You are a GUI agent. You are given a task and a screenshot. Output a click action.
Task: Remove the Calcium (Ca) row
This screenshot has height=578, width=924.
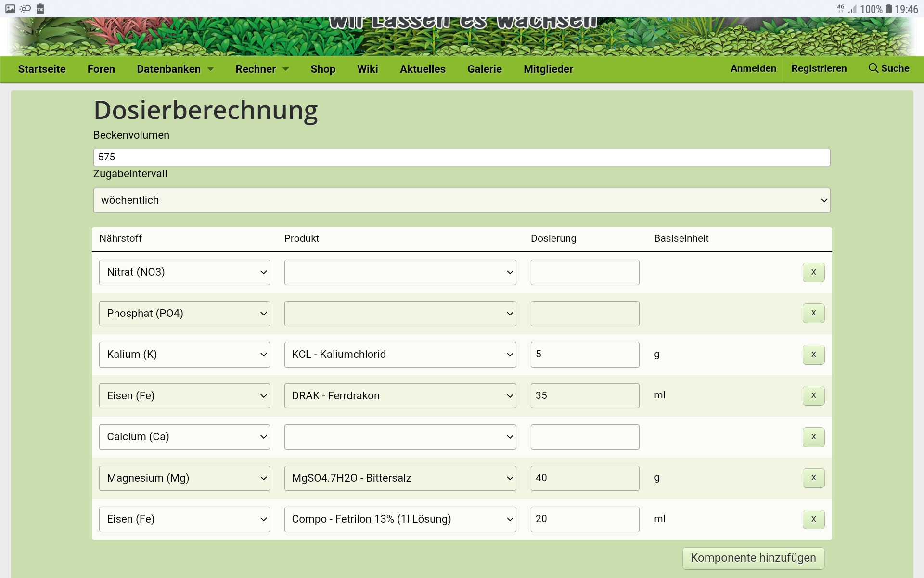(813, 437)
